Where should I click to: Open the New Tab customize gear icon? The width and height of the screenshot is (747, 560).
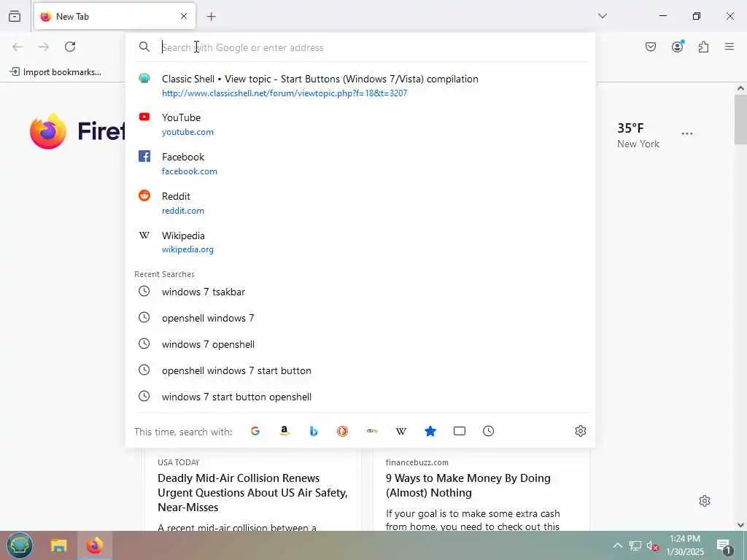click(705, 501)
